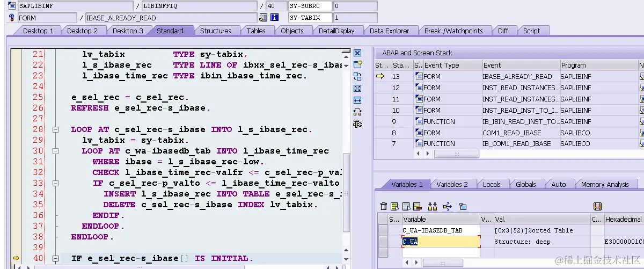Image resolution: width=644 pixels, height=269 pixels.
Task: Select the COM1_READ_IBASE stack event
Action: pyautogui.click(x=520, y=133)
